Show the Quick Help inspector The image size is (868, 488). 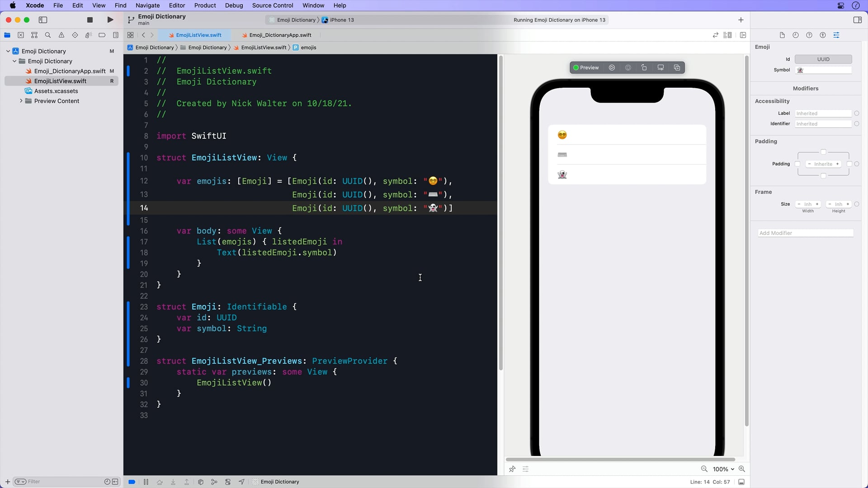809,35
